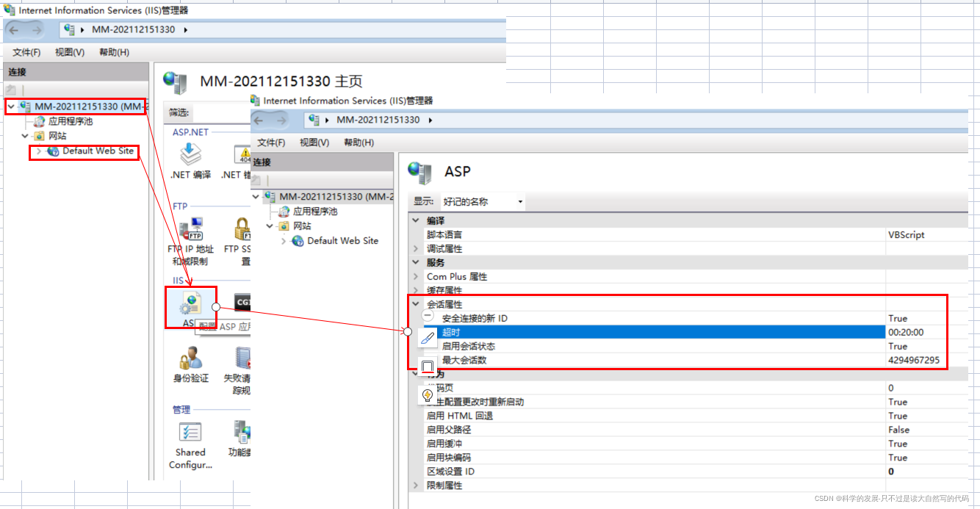
Task: Open the ASP feature icon
Action: coord(191,303)
